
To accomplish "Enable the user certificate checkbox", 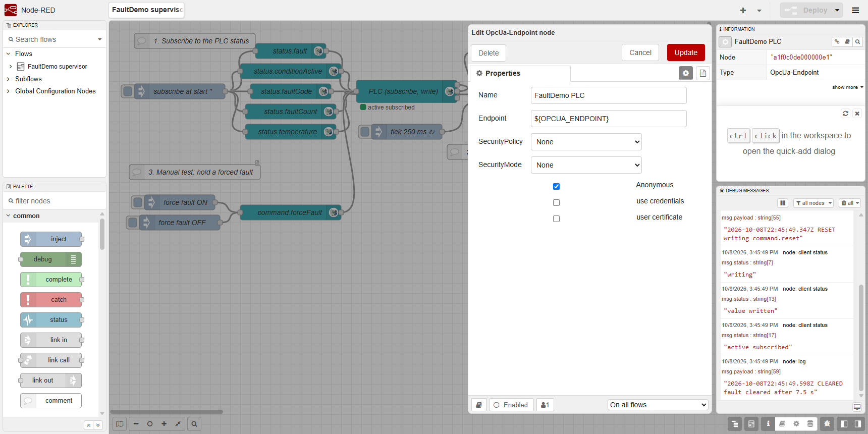I will point(556,219).
